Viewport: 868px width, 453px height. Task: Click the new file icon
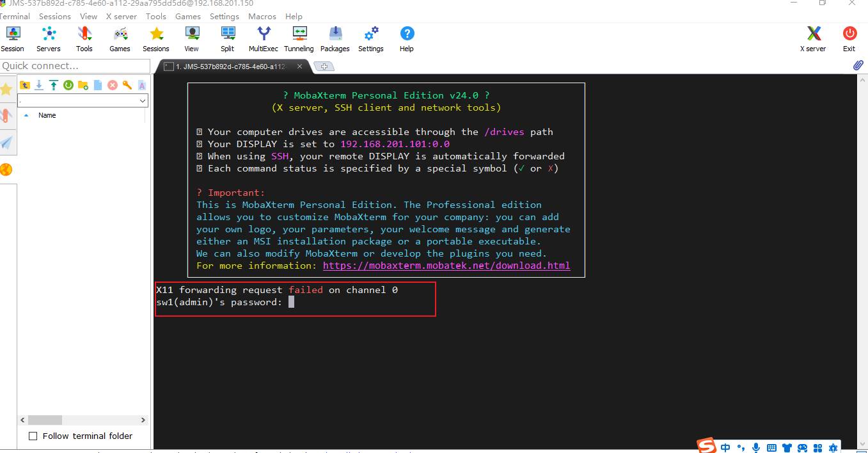pyautogui.click(x=98, y=85)
